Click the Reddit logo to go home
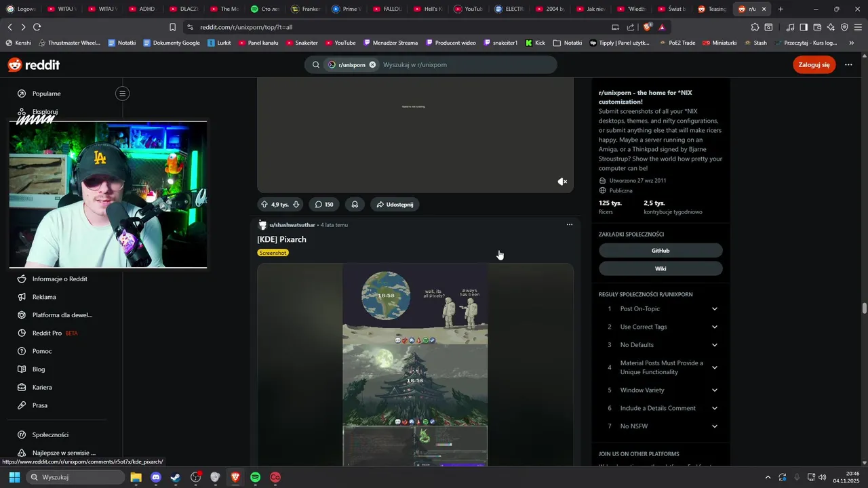Image resolution: width=868 pixels, height=488 pixels. (34, 65)
